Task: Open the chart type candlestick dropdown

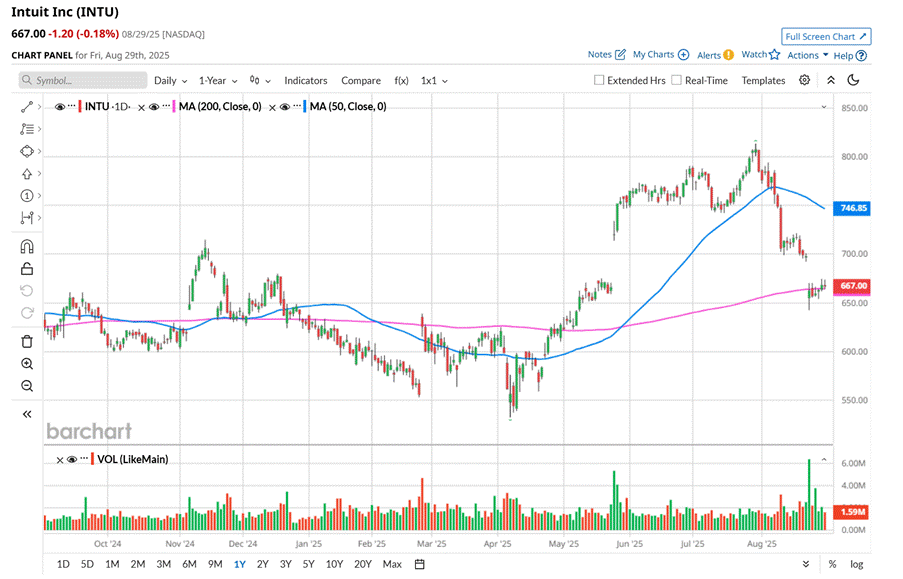Action: (260, 81)
